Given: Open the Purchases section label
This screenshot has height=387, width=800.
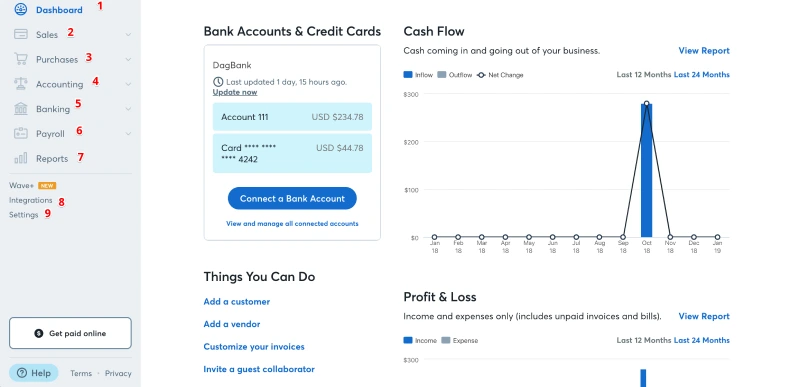Looking at the screenshot, I should 57,60.
